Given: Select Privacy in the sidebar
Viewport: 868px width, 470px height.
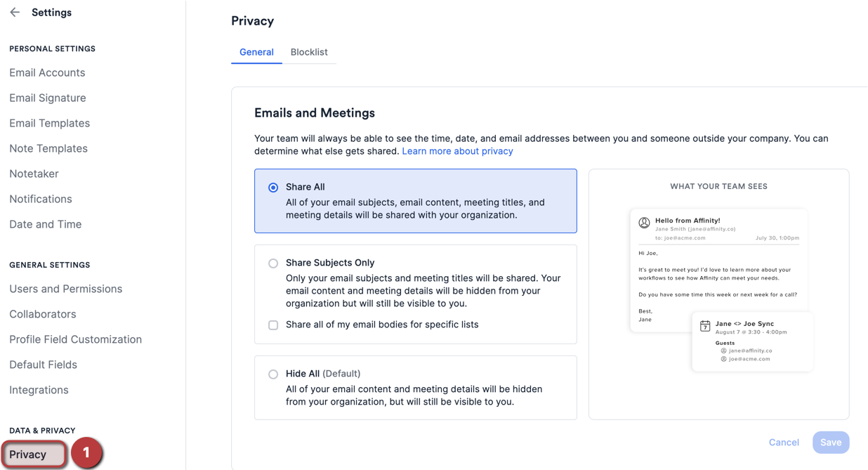Looking at the screenshot, I should [x=28, y=453].
